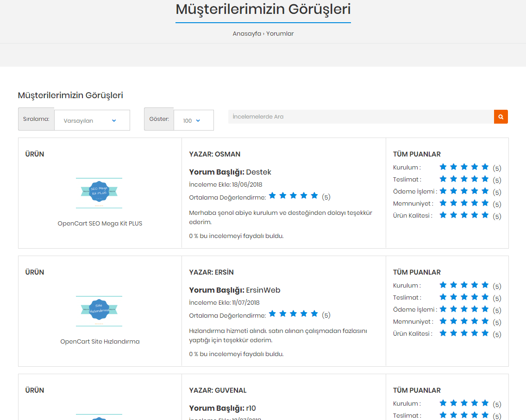Click Kurulum stars in Osman's review
The width and height of the screenshot is (526, 420).
464,167
